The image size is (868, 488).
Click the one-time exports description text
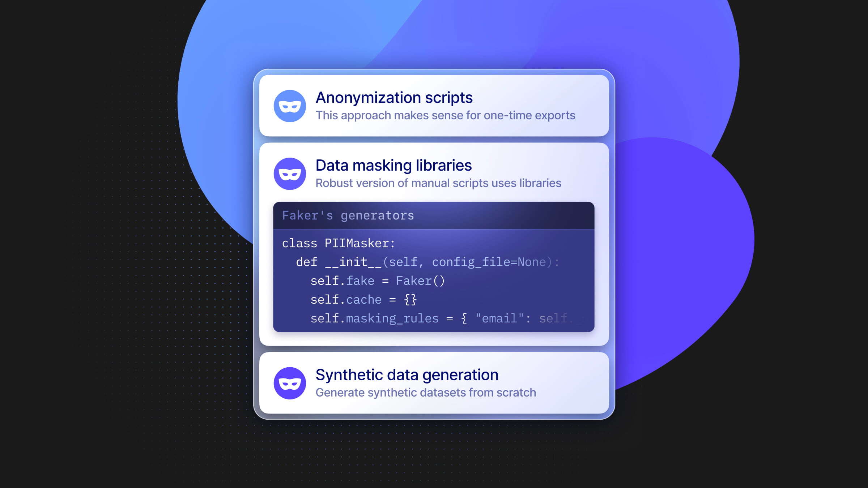445,115
